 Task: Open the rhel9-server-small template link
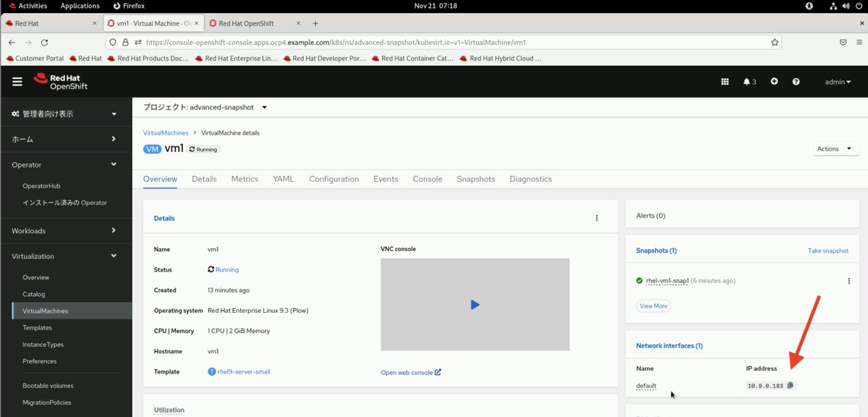pyautogui.click(x=243, y=371)
